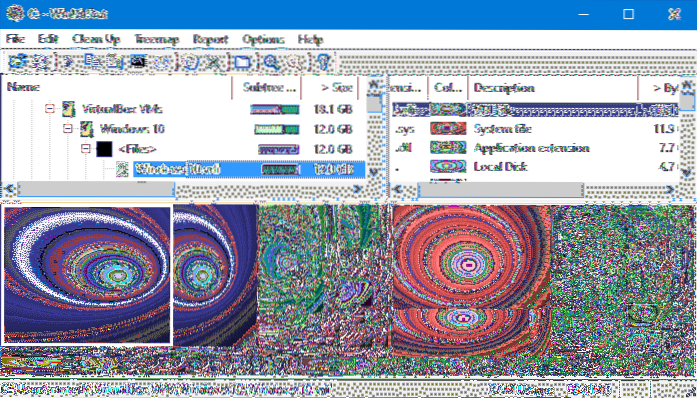Screen dimensions: 697x398
Task: Open the File menu
Action: [15, 40]
